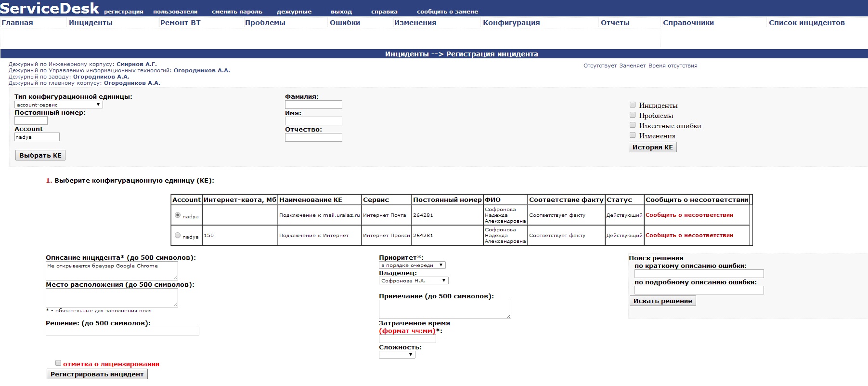Viewport: 868px width, 386px height.
Task: Click the Статус column header
Action: click(624, 200)
